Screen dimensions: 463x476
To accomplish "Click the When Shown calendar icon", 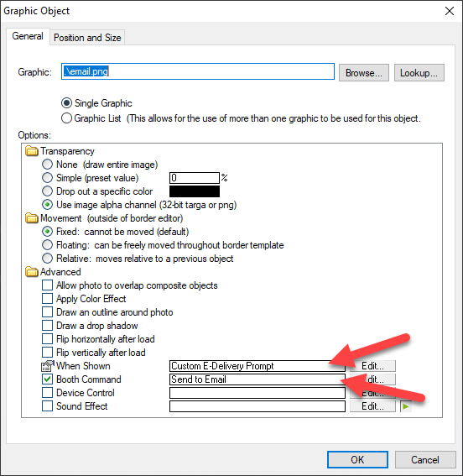I will pos(47,366).
